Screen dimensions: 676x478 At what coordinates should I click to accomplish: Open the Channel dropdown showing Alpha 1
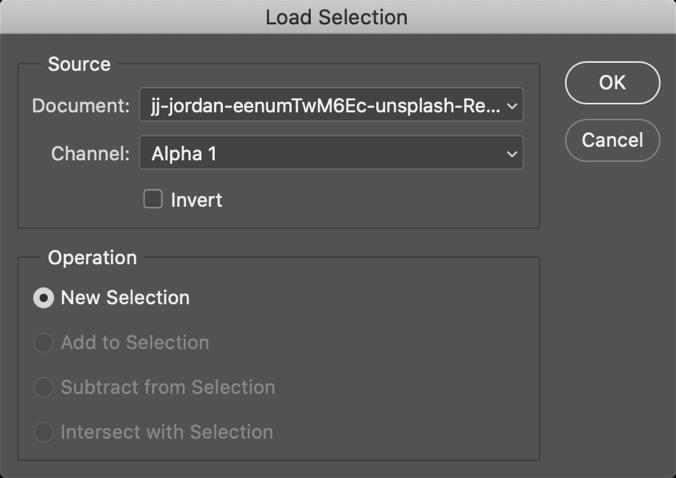(x=331, y=153)
